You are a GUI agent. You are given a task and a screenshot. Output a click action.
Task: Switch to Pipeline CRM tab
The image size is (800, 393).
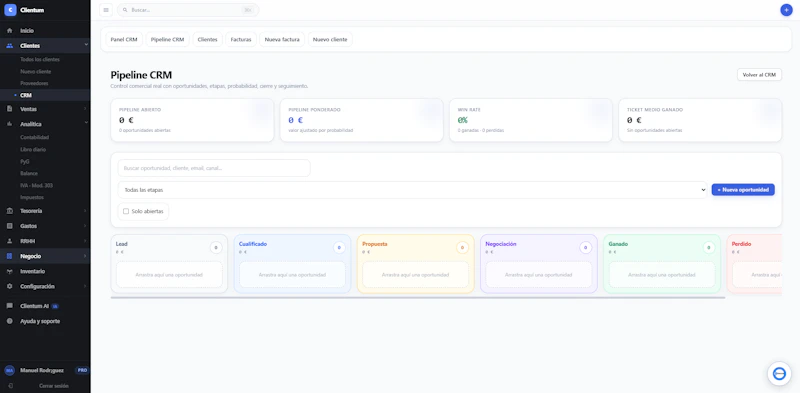tap(167, 39)
